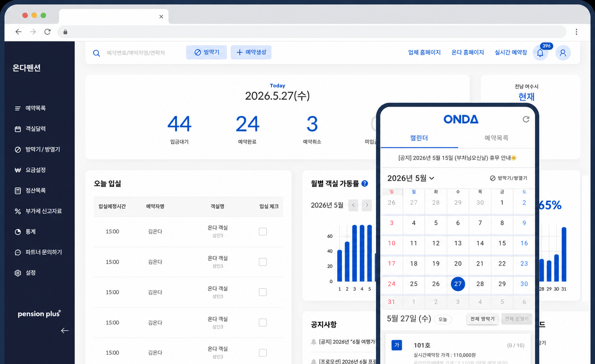
Task: Check the second 15:00 row check-in checkbox
Action: pos(263,262)
